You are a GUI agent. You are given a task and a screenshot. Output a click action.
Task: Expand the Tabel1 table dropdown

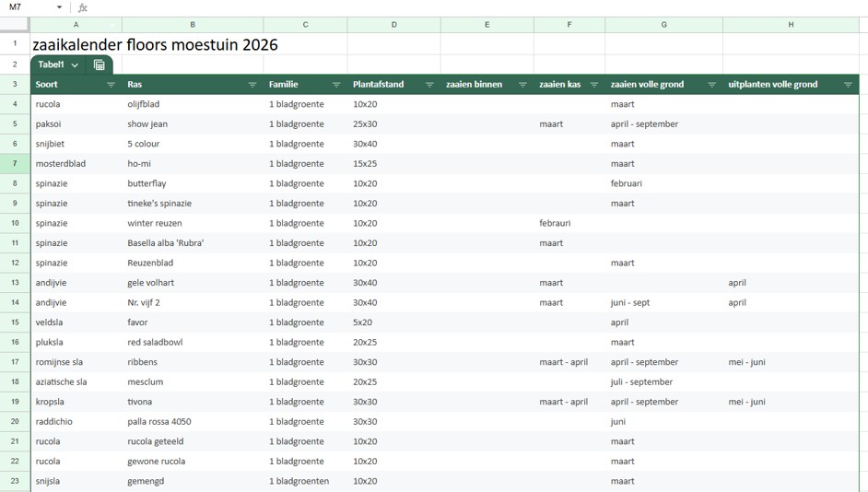pyautogui.click(x=75, y=65)
